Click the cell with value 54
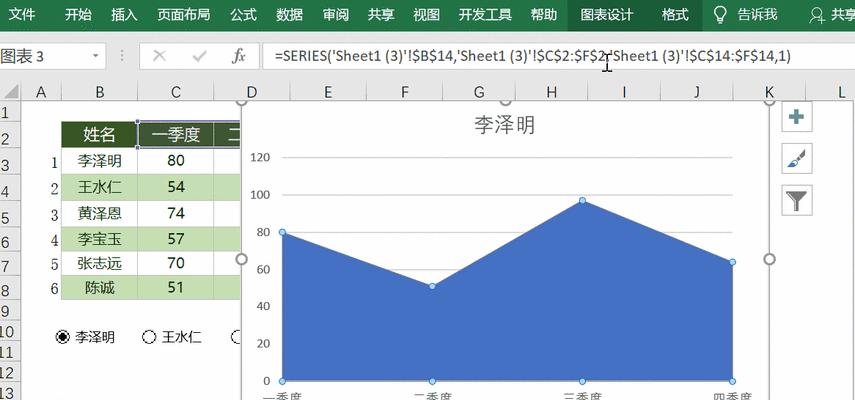 (176, 187)
